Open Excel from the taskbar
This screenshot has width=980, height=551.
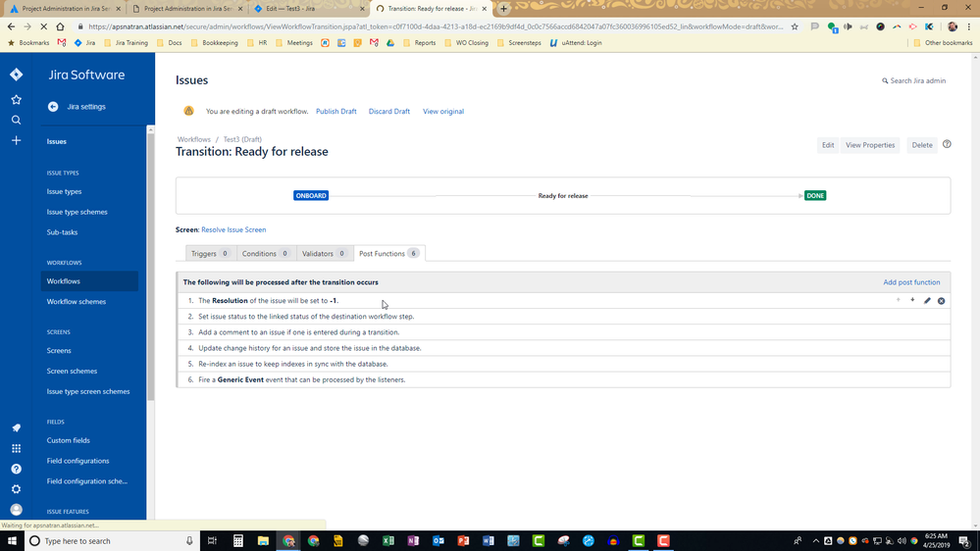click(388, 541)
